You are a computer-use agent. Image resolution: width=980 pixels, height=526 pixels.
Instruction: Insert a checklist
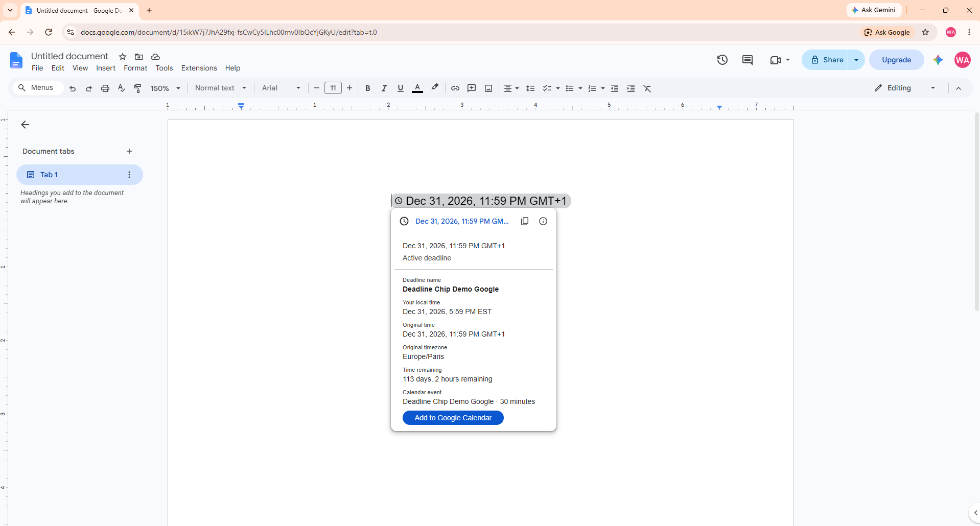pos(547,88)
